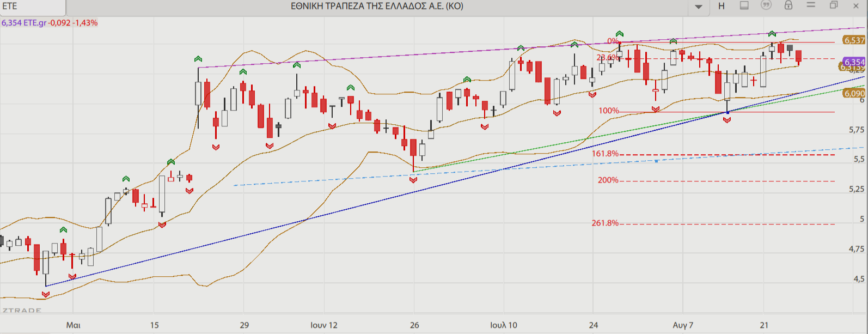Click the 200% Fibonacci level label
868x334 pixels.
tap(608, 180)
